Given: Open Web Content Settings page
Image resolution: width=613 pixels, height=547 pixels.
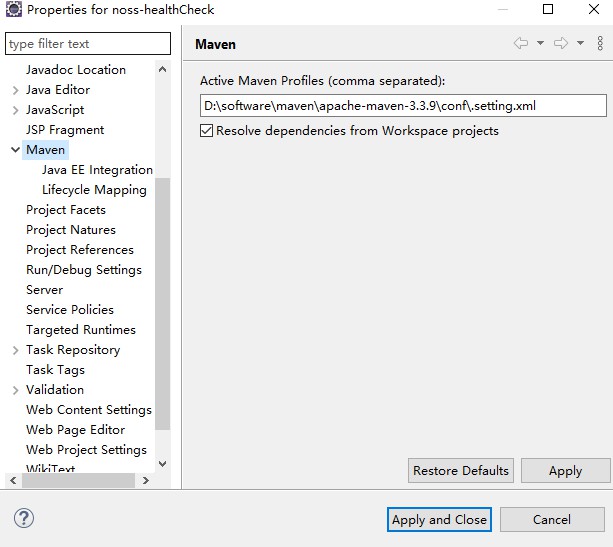Looking at the screenshot, I should pos(89,409).
